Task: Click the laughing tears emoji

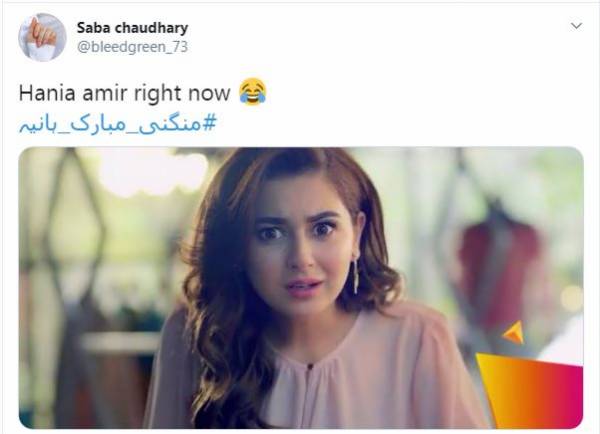Action: [x=253, y=91]
